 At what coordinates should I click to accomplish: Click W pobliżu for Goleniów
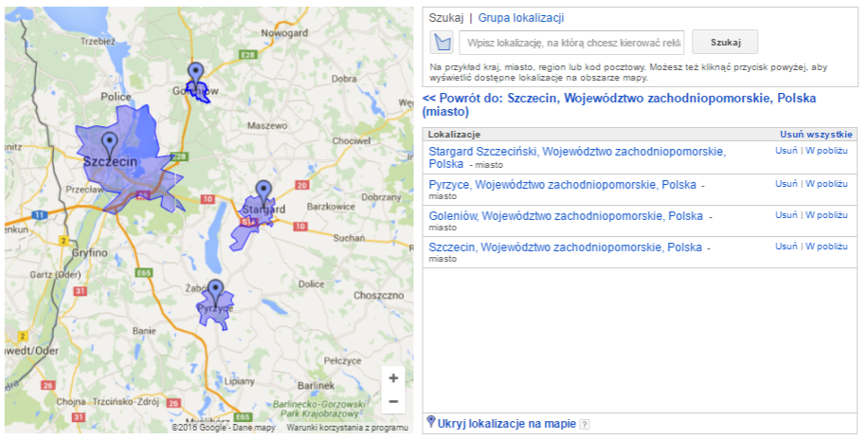(826, 214)
